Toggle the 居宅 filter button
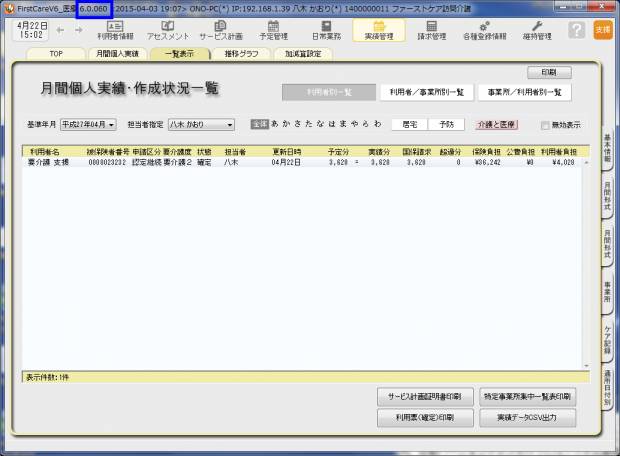620x456 pixels. [x=410, y=125]
